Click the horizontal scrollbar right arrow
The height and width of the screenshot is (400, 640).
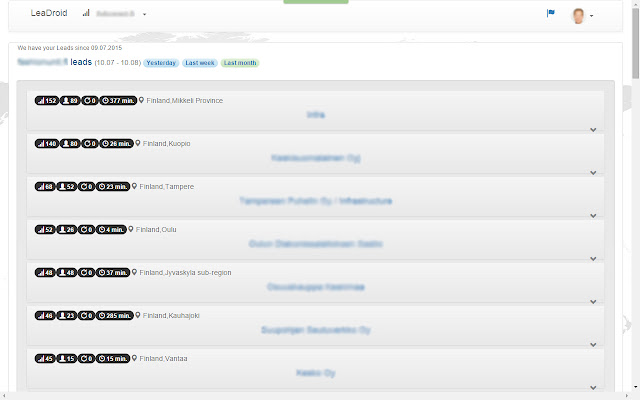click(x=627, y=396)
